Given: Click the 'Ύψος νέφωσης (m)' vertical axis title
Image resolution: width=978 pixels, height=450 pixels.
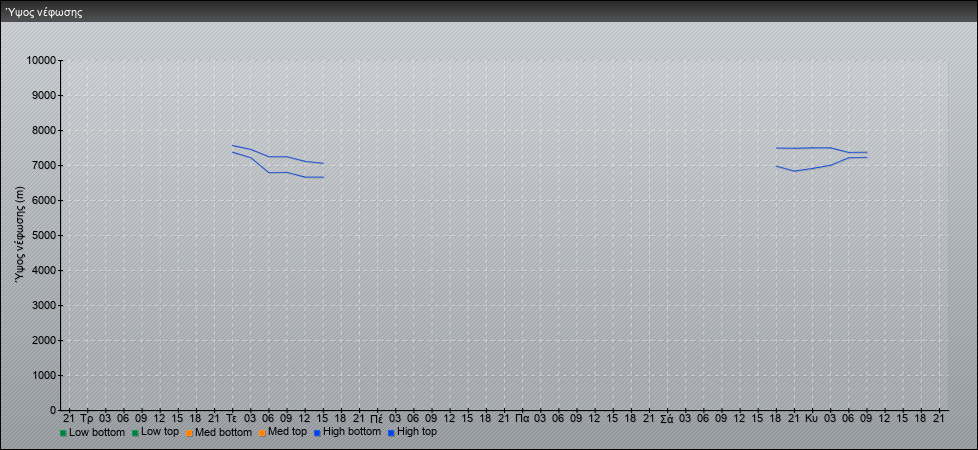Looking at the screenshot, I should coord(20,235).
